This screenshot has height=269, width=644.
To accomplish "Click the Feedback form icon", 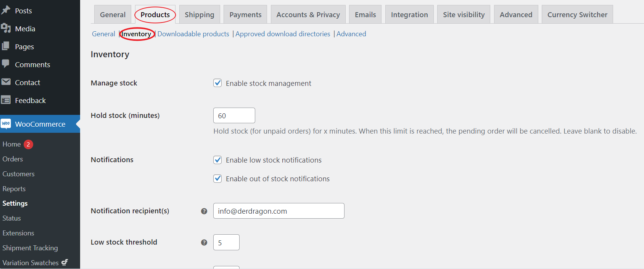I will pos(6,100).
